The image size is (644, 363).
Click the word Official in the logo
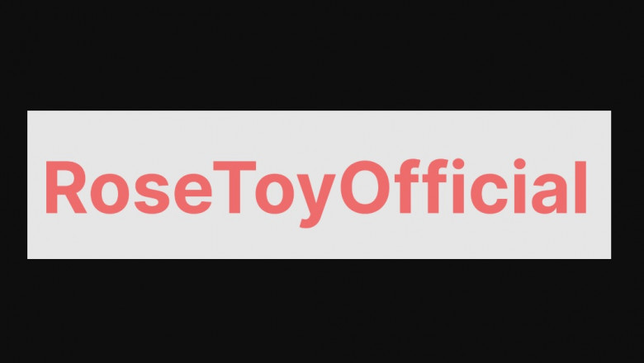coord(463,186)
